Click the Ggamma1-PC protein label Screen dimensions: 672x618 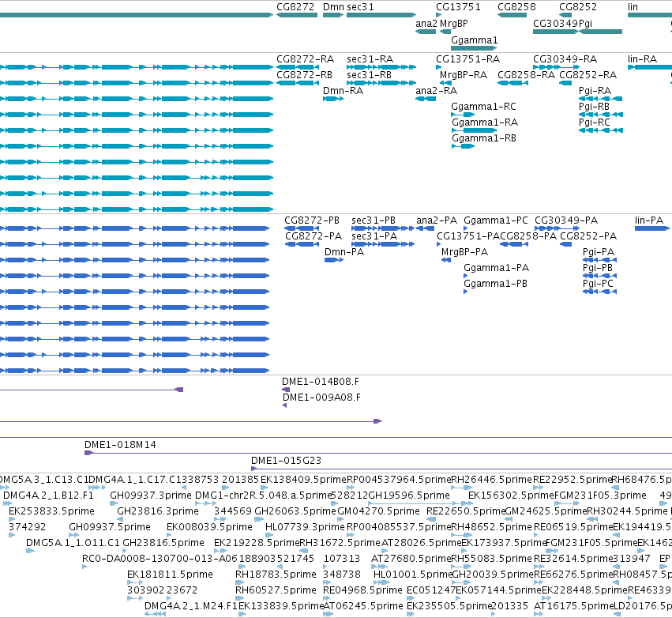coord(496,220)
